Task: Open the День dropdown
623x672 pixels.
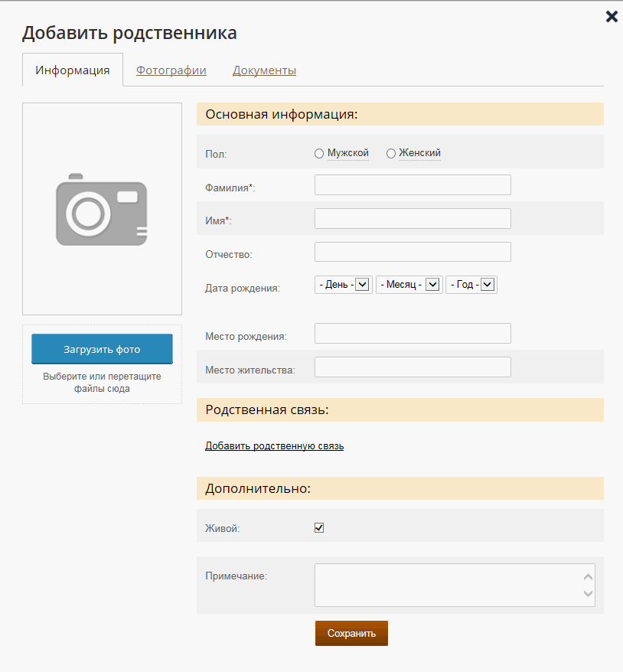Action: [343, 285]
